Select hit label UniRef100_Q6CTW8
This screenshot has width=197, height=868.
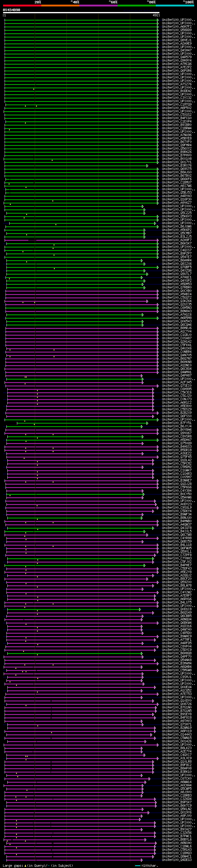point(177,535)
